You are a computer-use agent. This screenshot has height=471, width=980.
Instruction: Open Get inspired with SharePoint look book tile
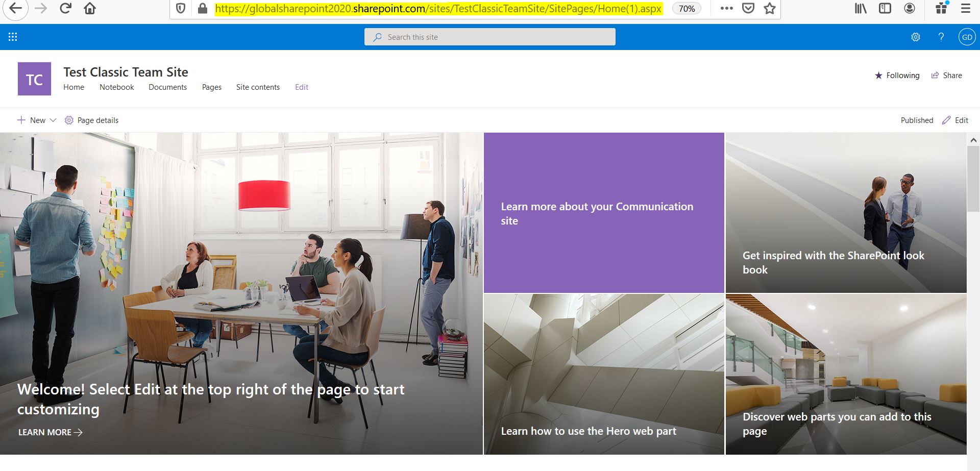click(x=846, y=213)
